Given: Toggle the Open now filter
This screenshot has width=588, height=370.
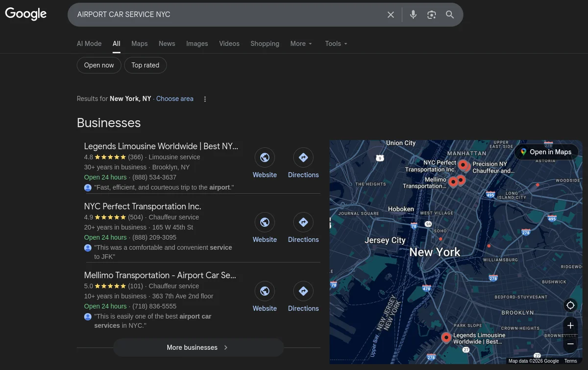Looking at the screenshot, I should [99, 65].
